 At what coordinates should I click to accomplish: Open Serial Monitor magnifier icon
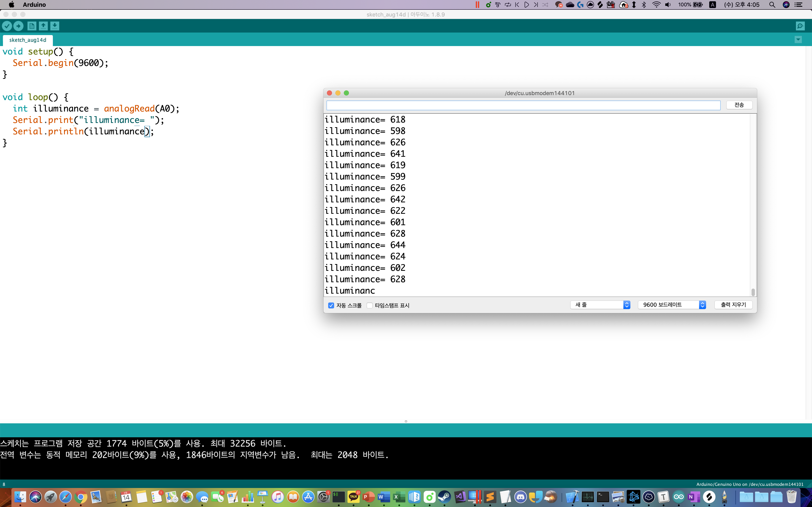tap(800, 26)
